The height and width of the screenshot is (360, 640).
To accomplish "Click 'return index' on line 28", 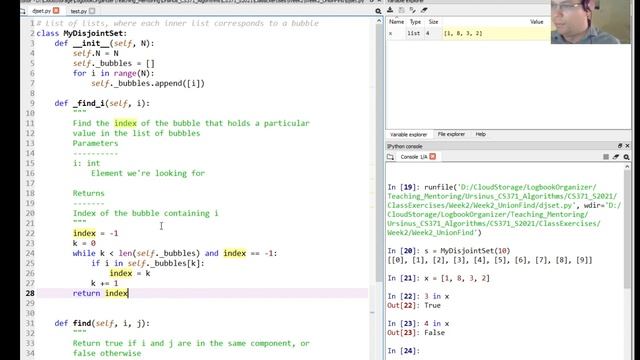I will click(100, 293).
